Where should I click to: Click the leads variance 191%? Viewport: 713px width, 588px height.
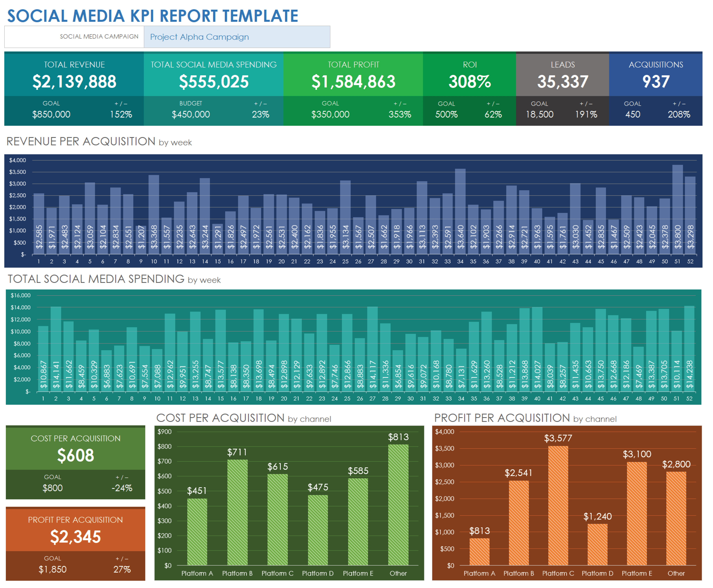coord(586,115)
